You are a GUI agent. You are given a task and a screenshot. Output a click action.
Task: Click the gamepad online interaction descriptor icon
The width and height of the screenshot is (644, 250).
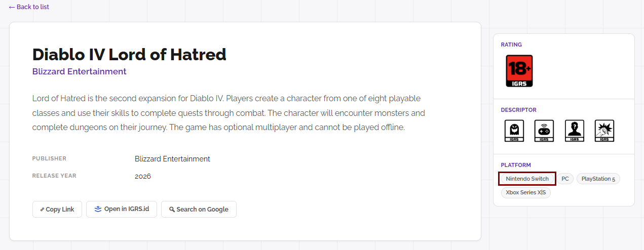[544, 131]
